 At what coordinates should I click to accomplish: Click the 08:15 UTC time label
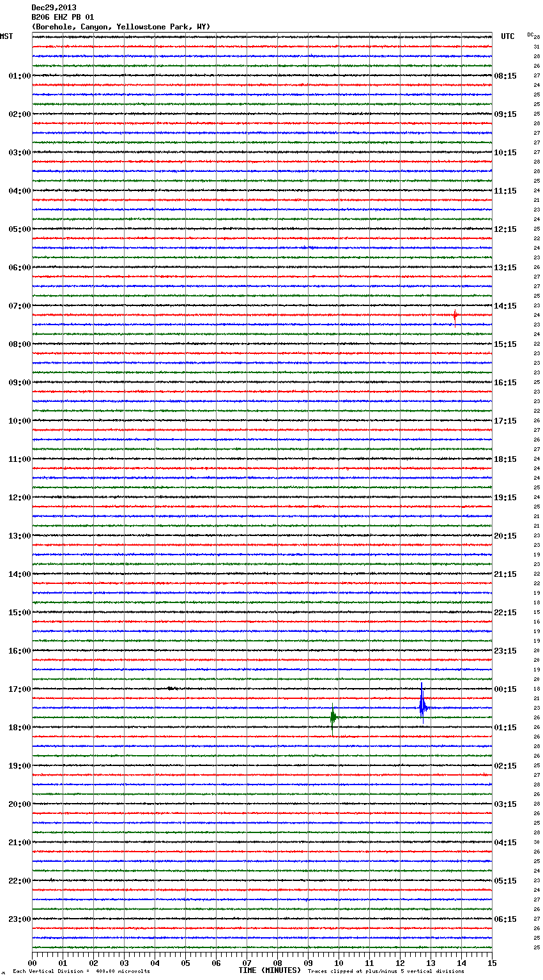tap(505, 76)
